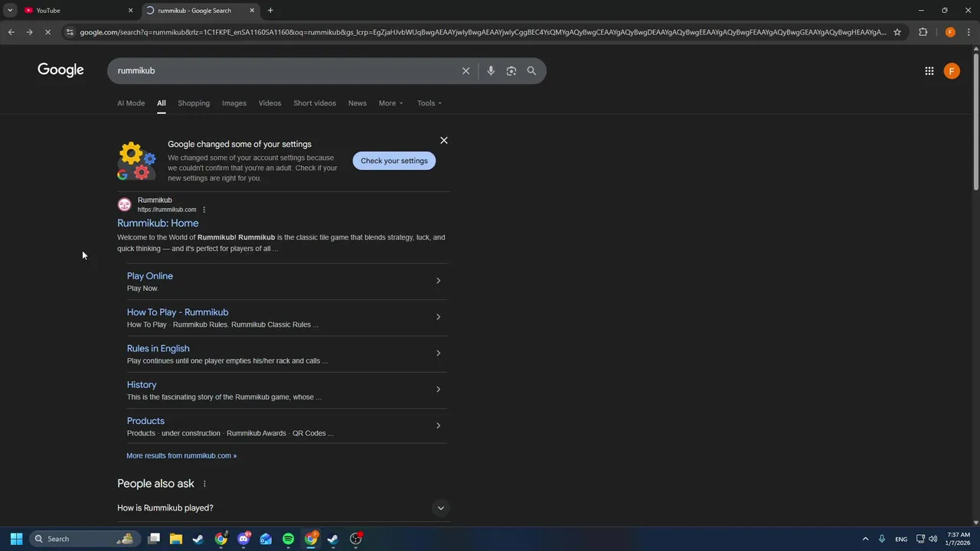
Task: Clear the search box with the X icon
Action: [465, 70]
